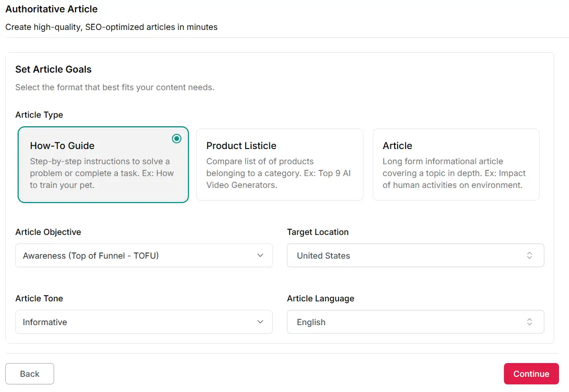Image resolution: width=569 pixels, height=392 pixels.
Task: Click the red Continue button
Action: [x=531, y=374]
